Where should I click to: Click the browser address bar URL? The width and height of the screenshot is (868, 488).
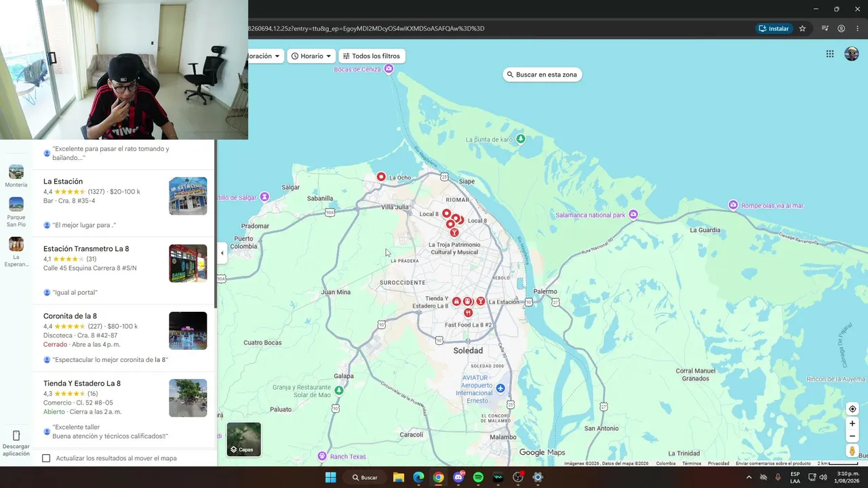pyautogui.click(x=366, y=28)
